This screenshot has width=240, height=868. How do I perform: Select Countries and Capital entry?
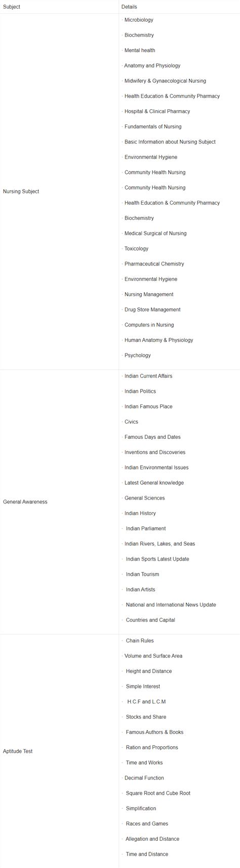pos(150,620)
